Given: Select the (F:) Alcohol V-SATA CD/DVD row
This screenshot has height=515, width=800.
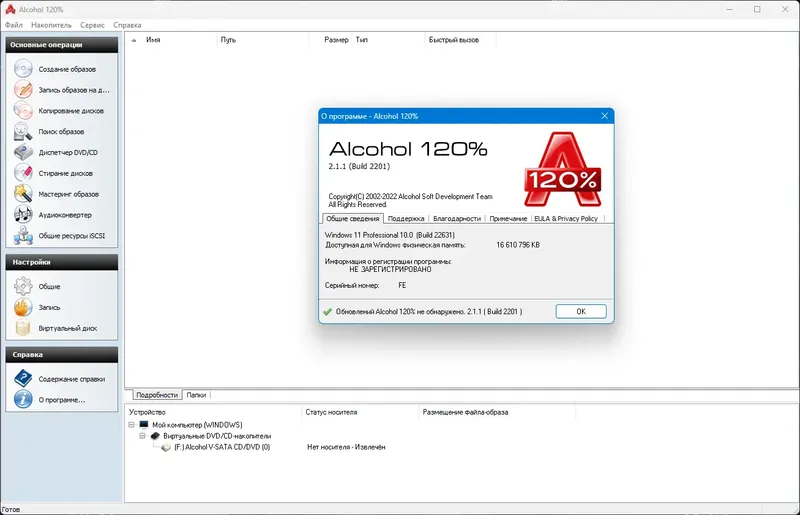Looking at the screenshot, I should (222, 447).
